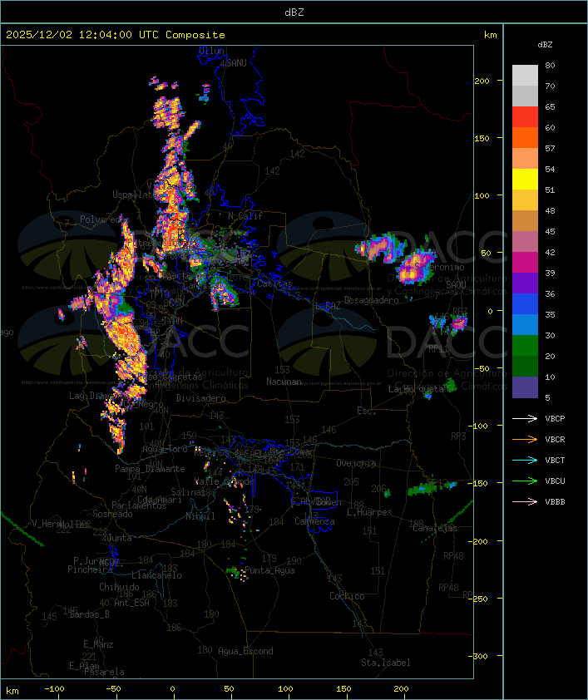Click the 2025/12/02 12:04:00 UTC Composite timestamp
588x700 pixels.
pos(116,35)
